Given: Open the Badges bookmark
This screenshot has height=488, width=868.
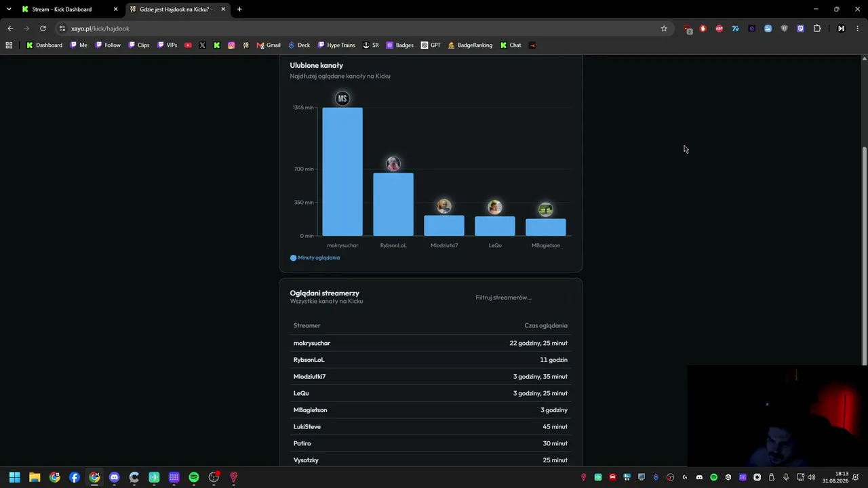Looking at the screenshot, I should coord(400,45).
